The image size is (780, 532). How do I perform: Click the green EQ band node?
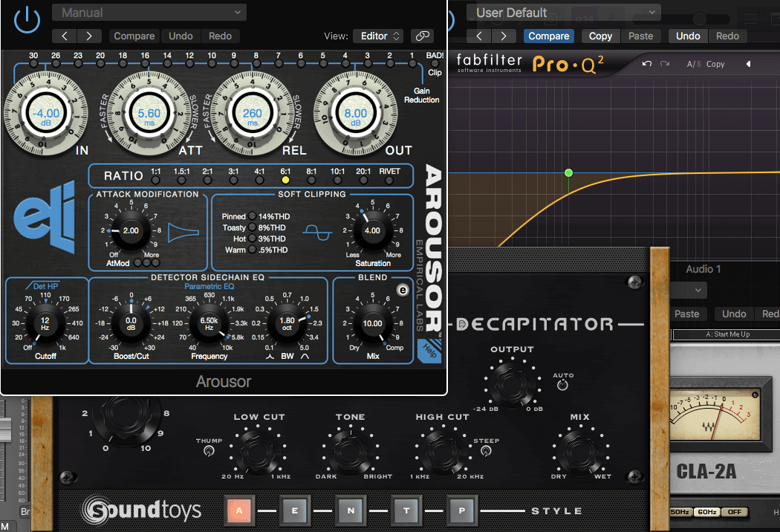568,172
